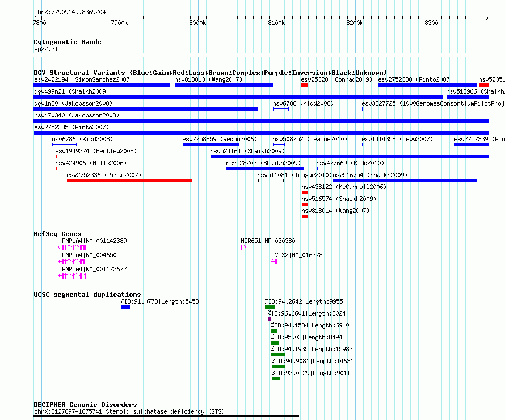Click the esv2752335 (Pinto2007) label
Image resolution: width=505 pixels, height=420 pixels.
pyautogui.click(x=71, y=127)
